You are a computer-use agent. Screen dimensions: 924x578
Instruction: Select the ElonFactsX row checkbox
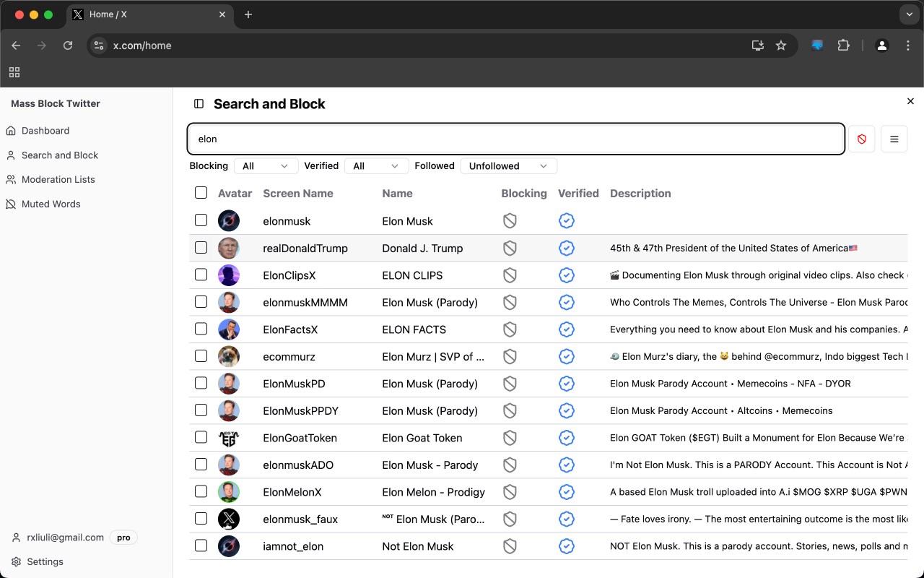coord(201,329)
